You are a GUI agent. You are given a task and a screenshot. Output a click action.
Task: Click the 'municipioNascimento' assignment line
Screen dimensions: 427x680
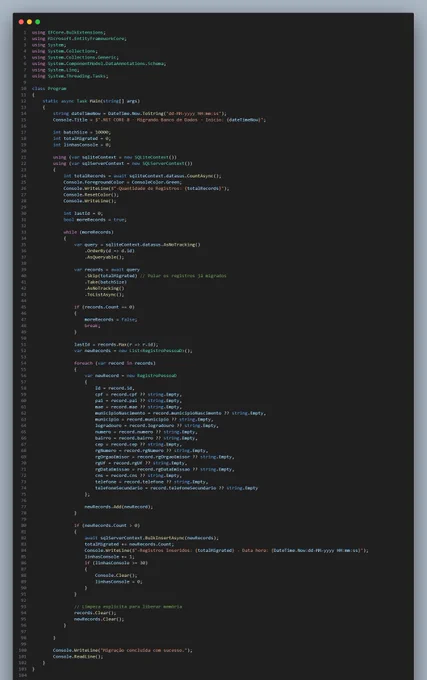tap(181, 413)
